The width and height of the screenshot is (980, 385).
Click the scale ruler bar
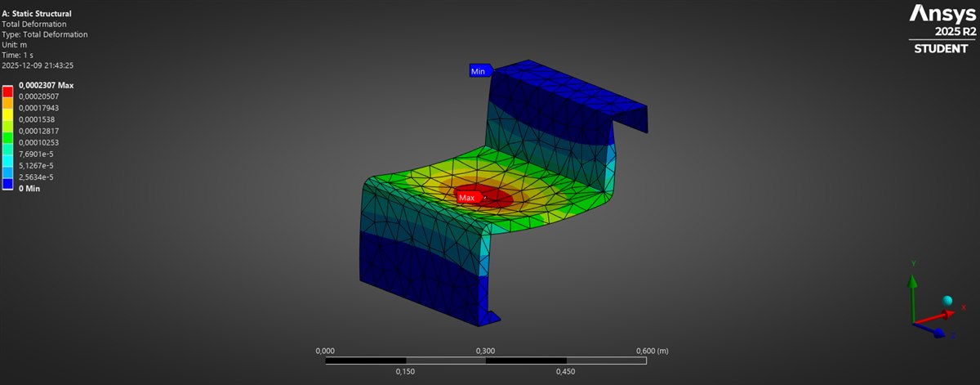click(485, 360)
